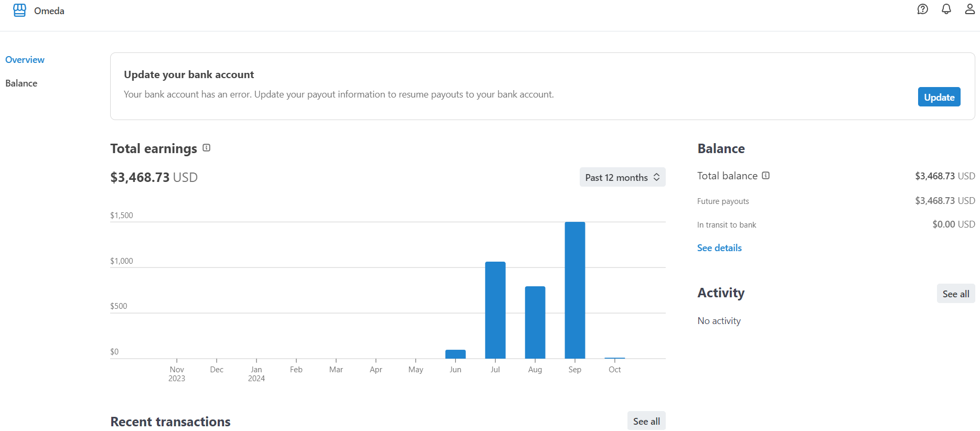Click the Omeda storefront logo icon
This screenshot has height=431, width=980.
coord(19,10)
